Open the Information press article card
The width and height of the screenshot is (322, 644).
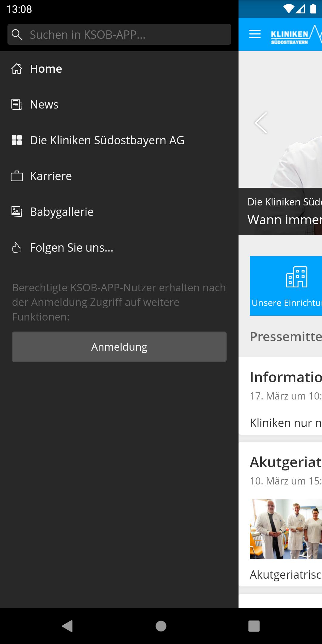(x=280, y=396)
